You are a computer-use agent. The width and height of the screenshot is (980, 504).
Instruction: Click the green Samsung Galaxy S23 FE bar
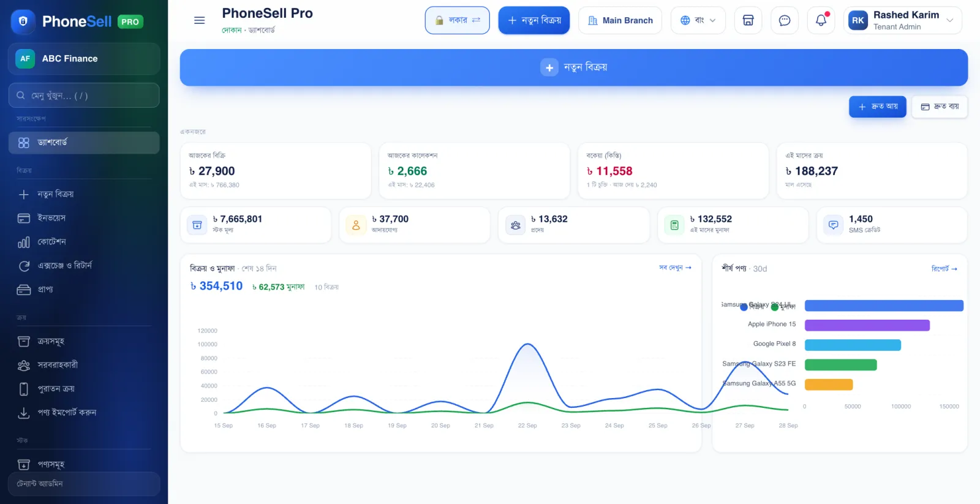pyautogui.click(x=841, y=365)
